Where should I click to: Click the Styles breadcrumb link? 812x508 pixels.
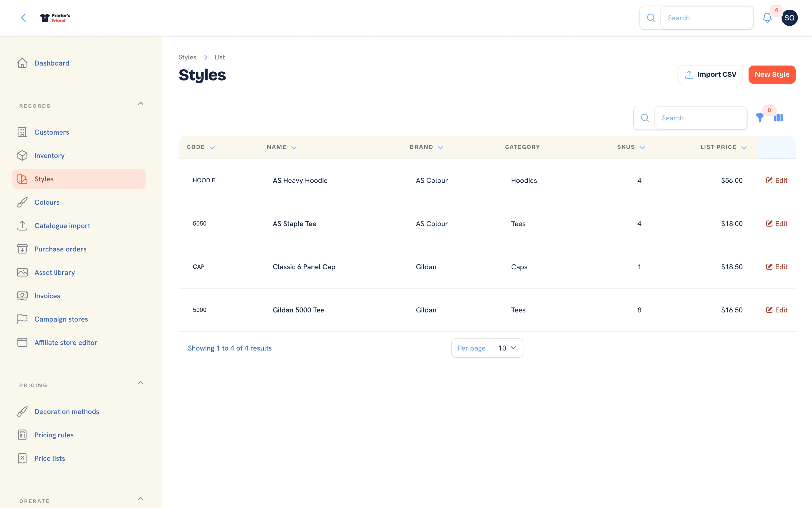[x=187, y=57]
